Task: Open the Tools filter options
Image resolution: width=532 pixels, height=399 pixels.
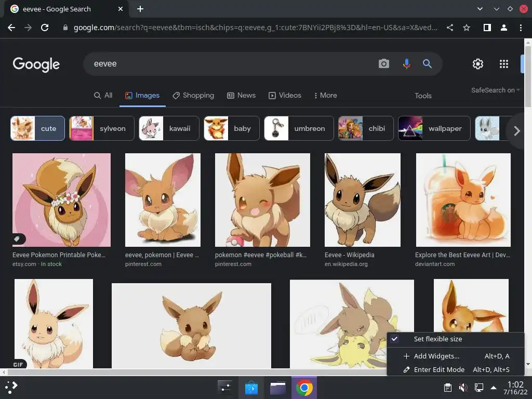Action: click(x=423, y=96)
